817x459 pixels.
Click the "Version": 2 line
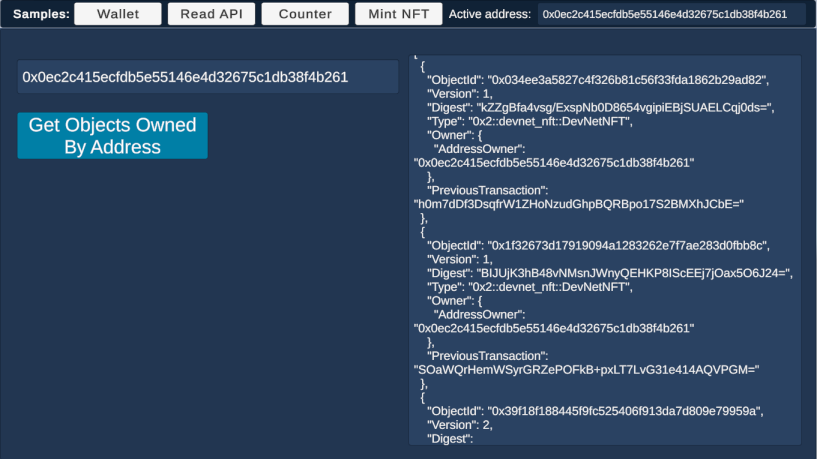461,425
